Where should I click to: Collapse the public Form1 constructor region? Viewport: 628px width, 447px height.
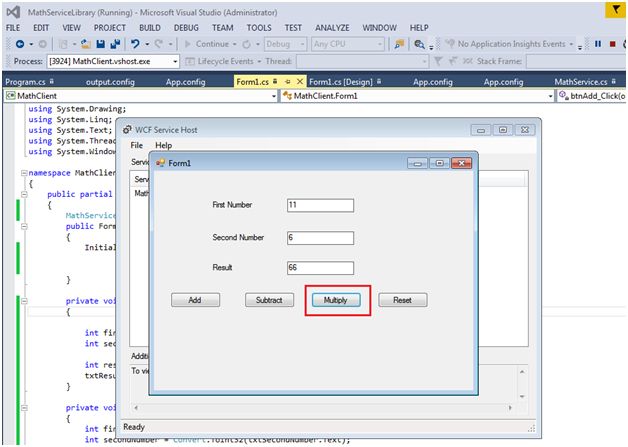(24, 226)
